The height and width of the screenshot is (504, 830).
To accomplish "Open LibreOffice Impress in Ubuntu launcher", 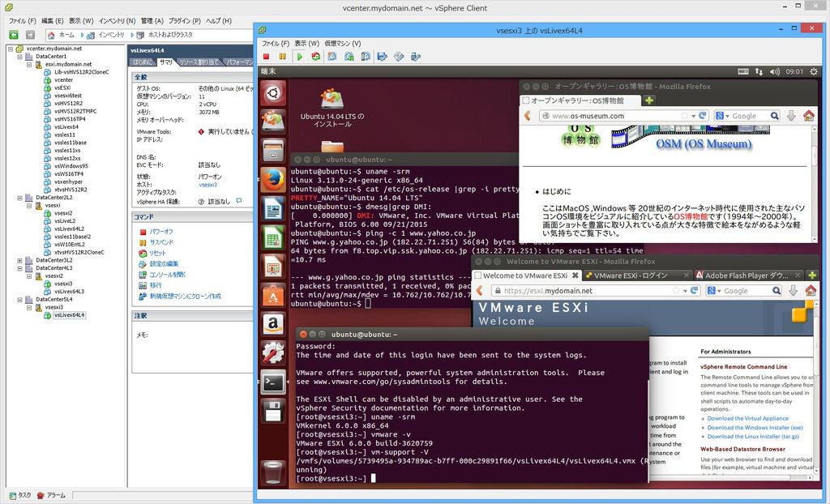I will point(273,267).
